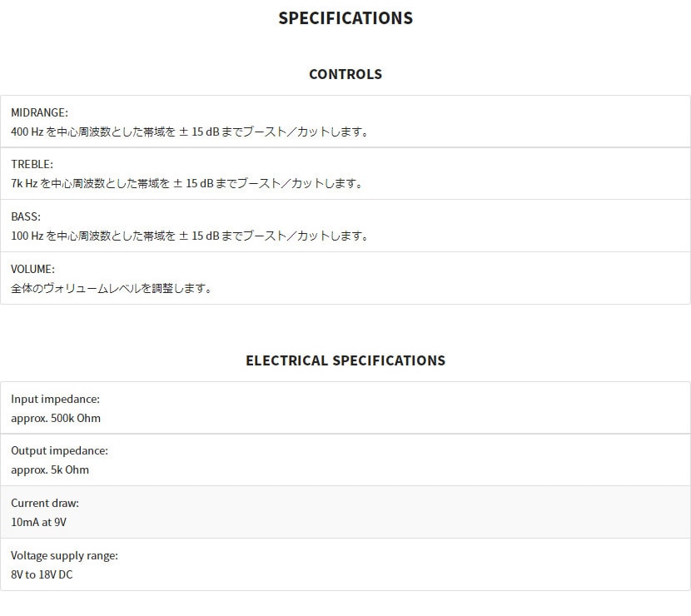Screen dimensions: 691x616
Task: Select the Input impedance label
Action: (55, 400)
